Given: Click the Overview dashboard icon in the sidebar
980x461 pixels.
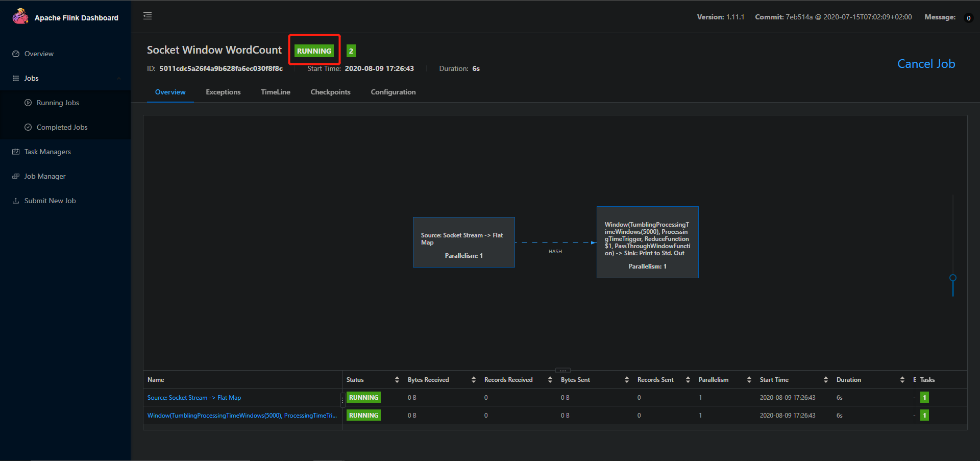Looking at the screenshot, I should point(16,54).
